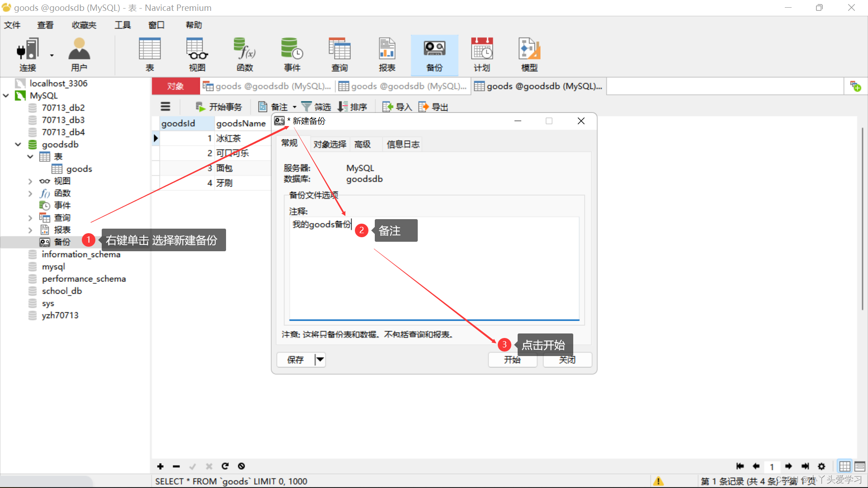Image resolution: width=868 pixels, height=488 pixels.
Task: Switch to the 高级 advanced tab
Action: coord(363,144)
